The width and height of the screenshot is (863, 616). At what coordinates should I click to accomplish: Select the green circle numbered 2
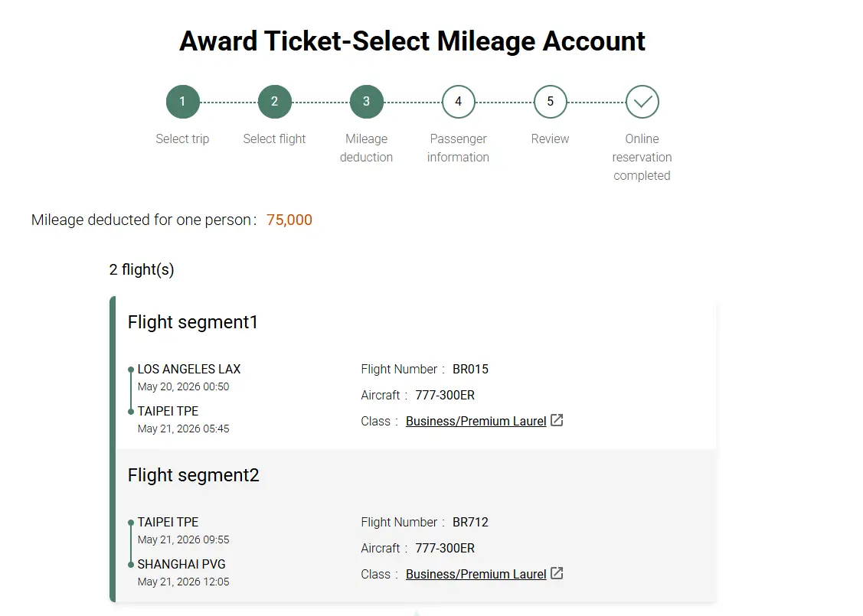[x=274, y=101]
